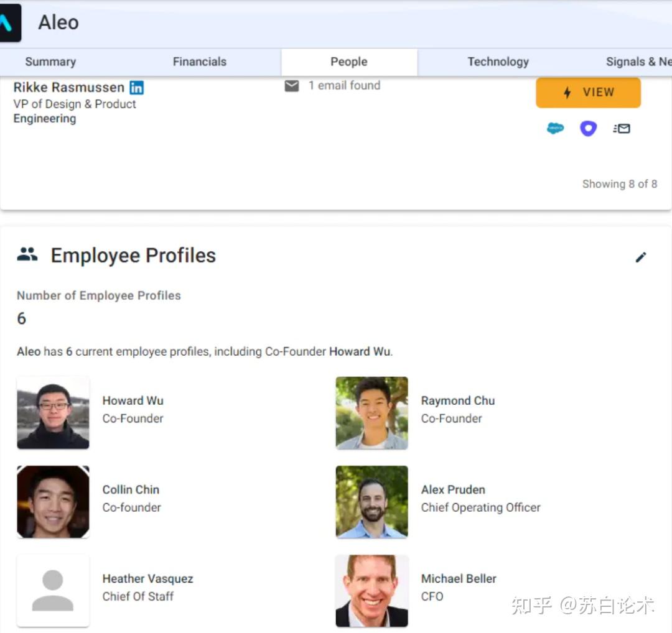Open the Financials tab
672x633 pixels.
(199, 62)
